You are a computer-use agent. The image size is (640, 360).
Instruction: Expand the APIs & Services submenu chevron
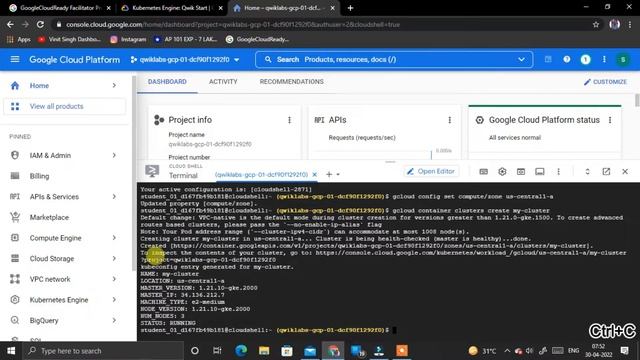click(x=114, y=197)
